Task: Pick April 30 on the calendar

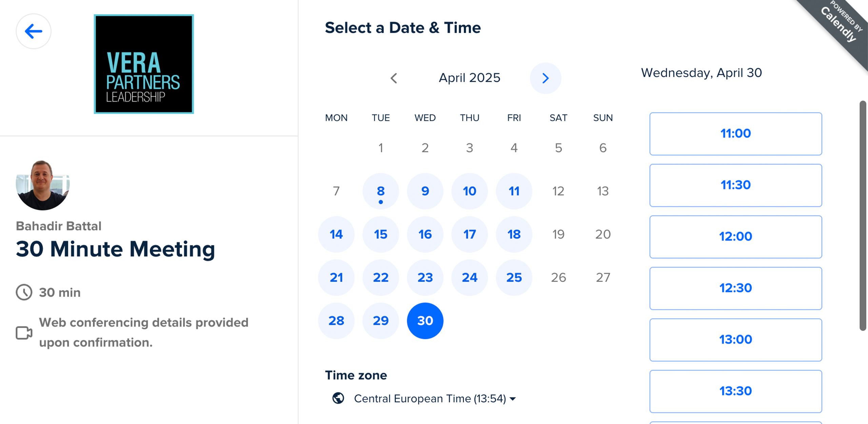Action: (425, 321)
